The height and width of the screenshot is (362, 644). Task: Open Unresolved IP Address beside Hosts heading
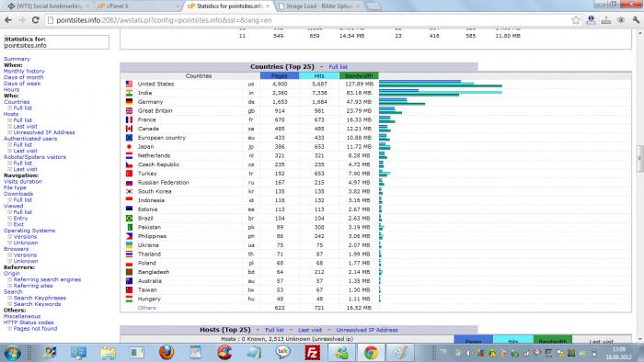(367, 330)
